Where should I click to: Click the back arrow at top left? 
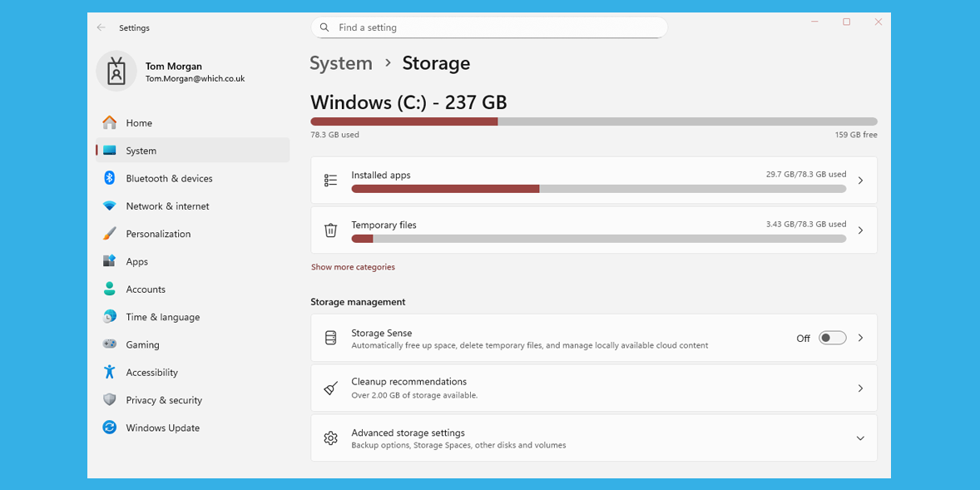(100, 27)
